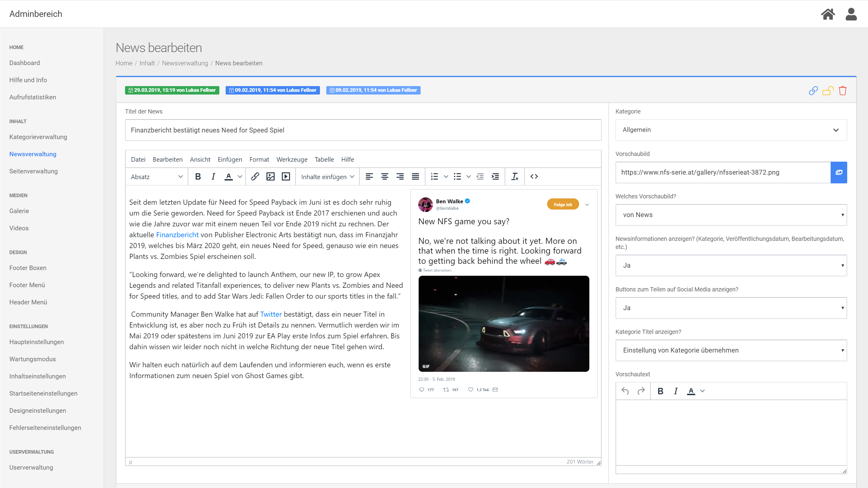Align text left
The width and height of the screenshot is (868, 488).
click(x=369, y=176)
